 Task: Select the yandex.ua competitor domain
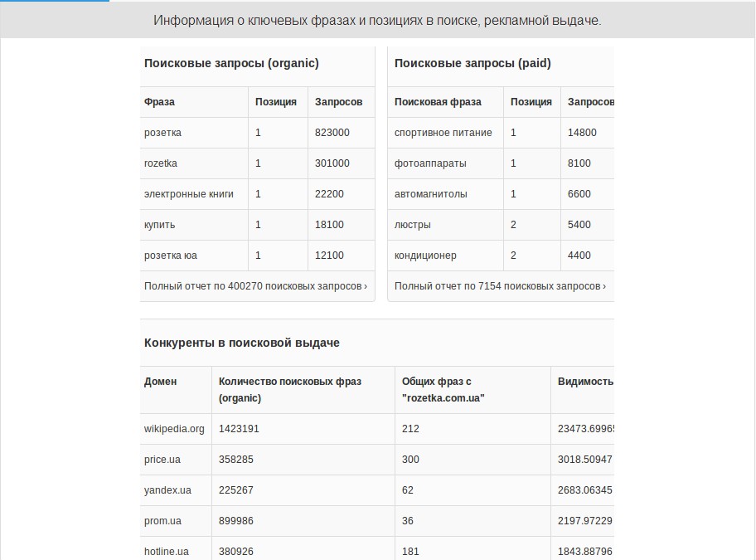pyautogui.click(x=167, y=490)
